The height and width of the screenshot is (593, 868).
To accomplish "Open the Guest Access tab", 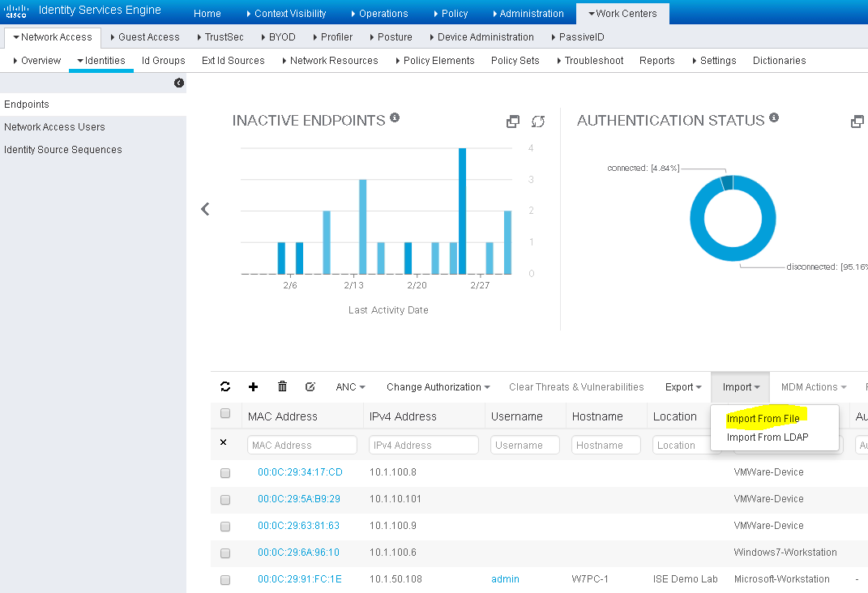I will (145, 37).
